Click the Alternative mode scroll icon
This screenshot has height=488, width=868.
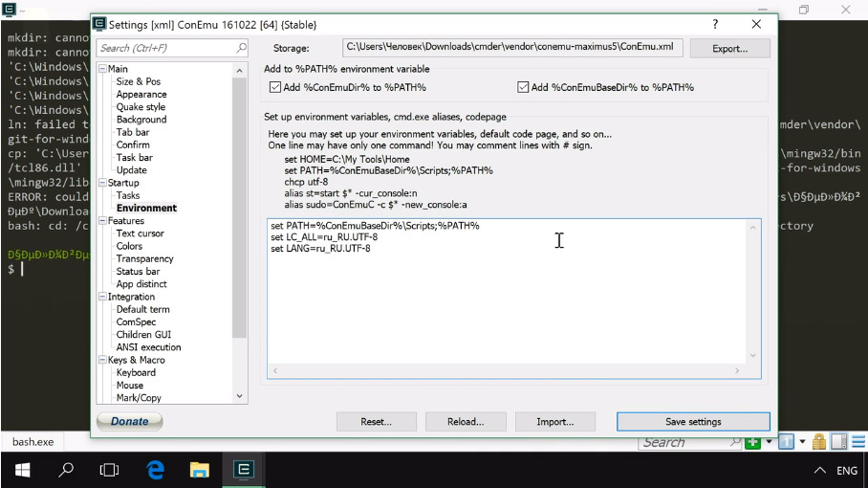pos(837,442)
